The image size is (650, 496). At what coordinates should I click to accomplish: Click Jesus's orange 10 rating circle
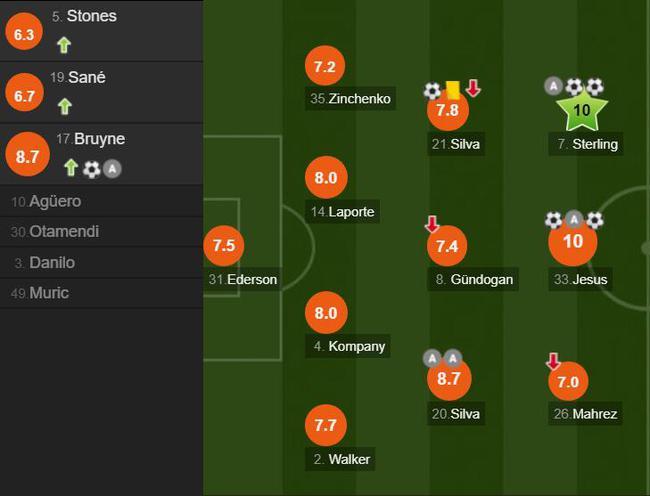pos(573,241)
